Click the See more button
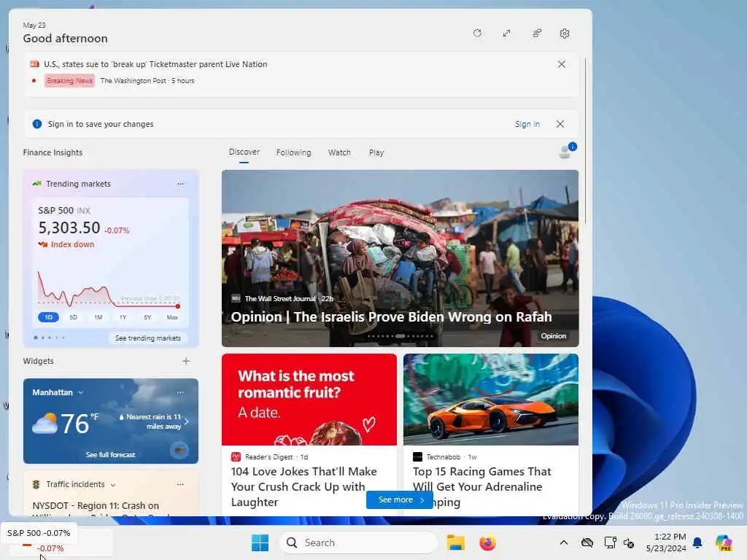747x560 pixels. pos(399,499)
